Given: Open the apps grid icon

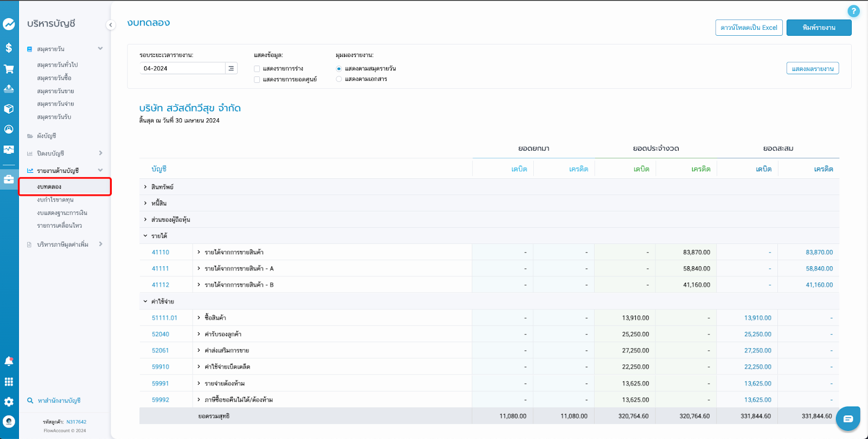Looking at the screenshot, I should tap(9, 382).
